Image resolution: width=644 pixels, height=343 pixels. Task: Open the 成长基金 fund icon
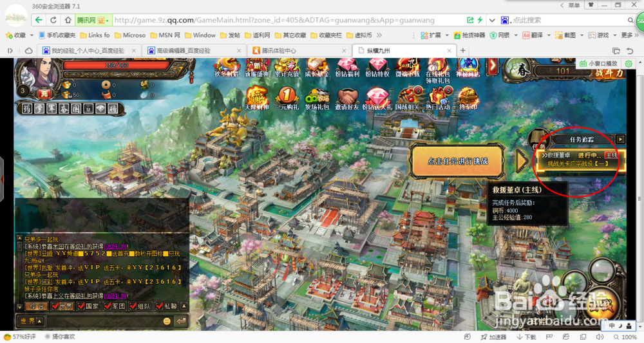[317, 68]
